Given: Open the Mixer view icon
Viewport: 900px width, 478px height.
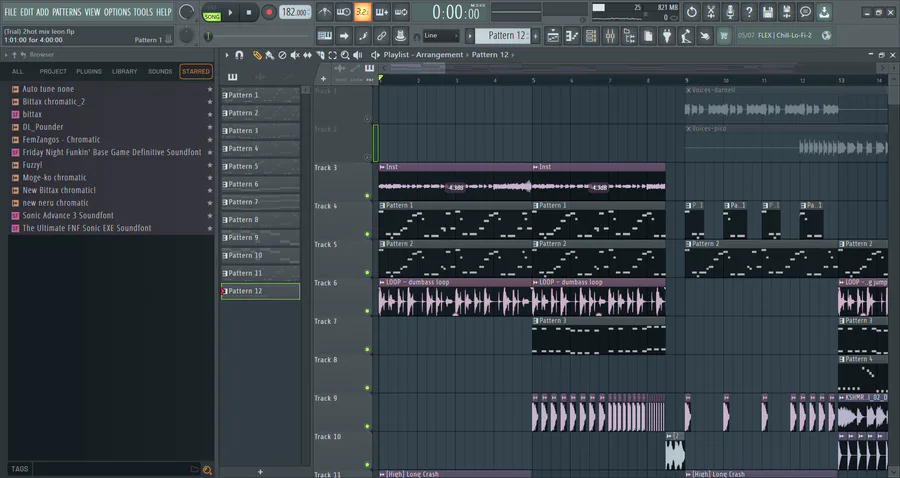Looking at the screenshot, I should (x=610, y=36).
